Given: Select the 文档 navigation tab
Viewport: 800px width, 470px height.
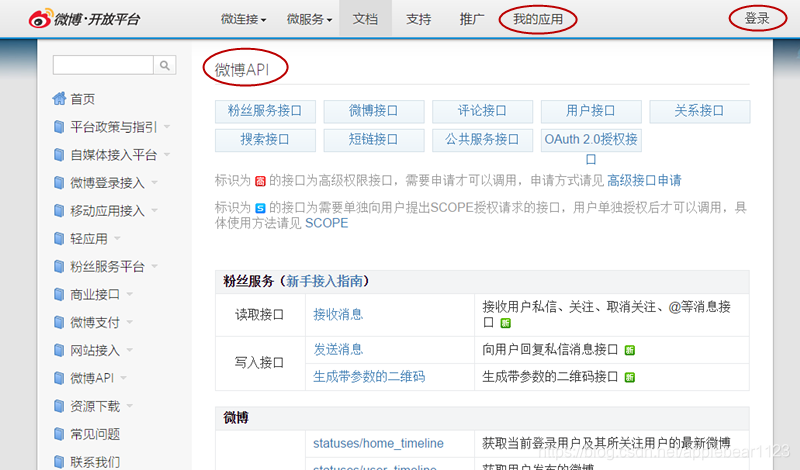Looking at the screenshot, I should (x=365, y=19).
